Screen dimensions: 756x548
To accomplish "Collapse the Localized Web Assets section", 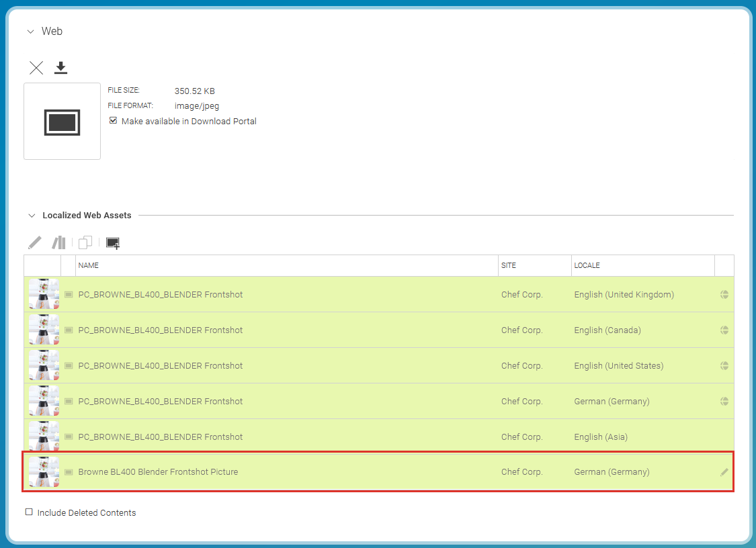I will click(30, 216).
